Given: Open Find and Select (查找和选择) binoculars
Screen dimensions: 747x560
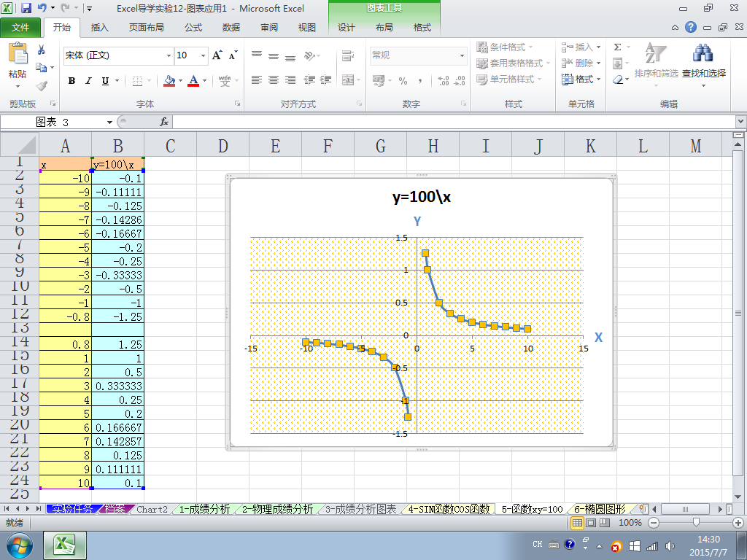Looking at the screenshot, I should [704, 64].
